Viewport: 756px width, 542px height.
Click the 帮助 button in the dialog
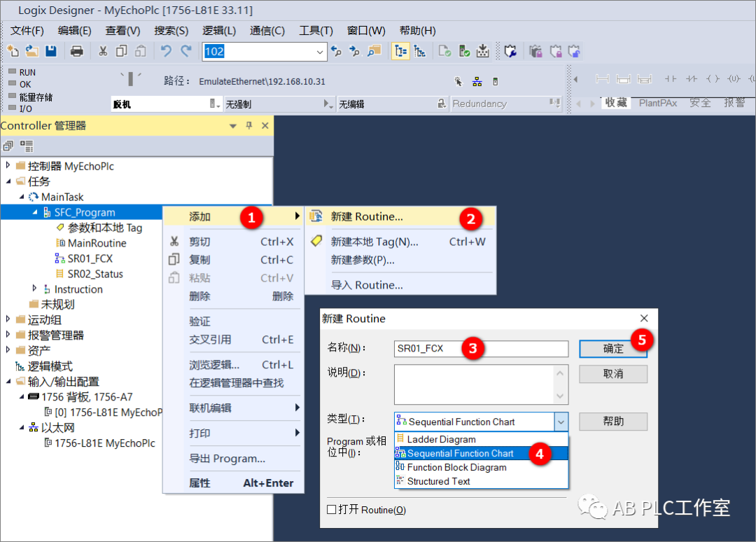pyautogui.click(x=612, y=421)
